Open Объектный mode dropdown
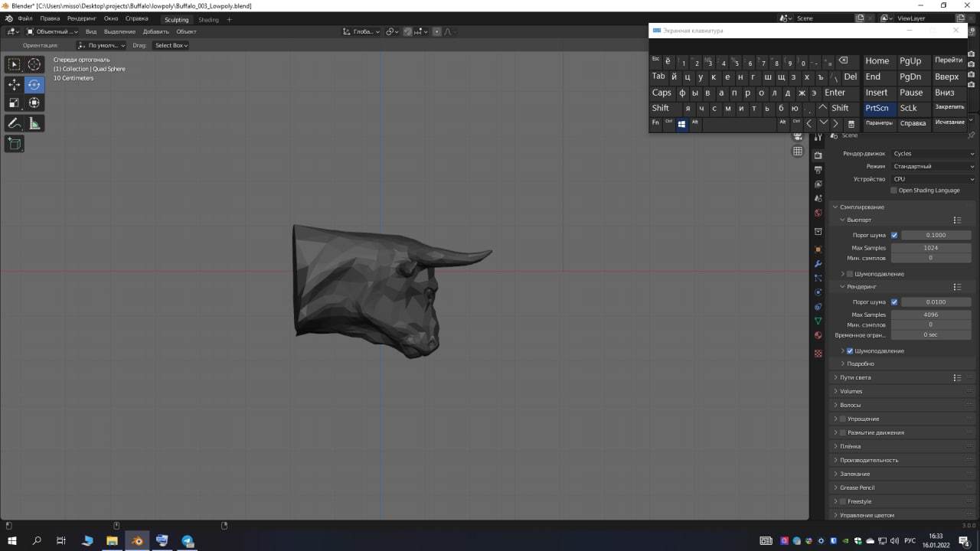Image resolution: width=980 pixels, height=551 pixels. tap(52, 32)
